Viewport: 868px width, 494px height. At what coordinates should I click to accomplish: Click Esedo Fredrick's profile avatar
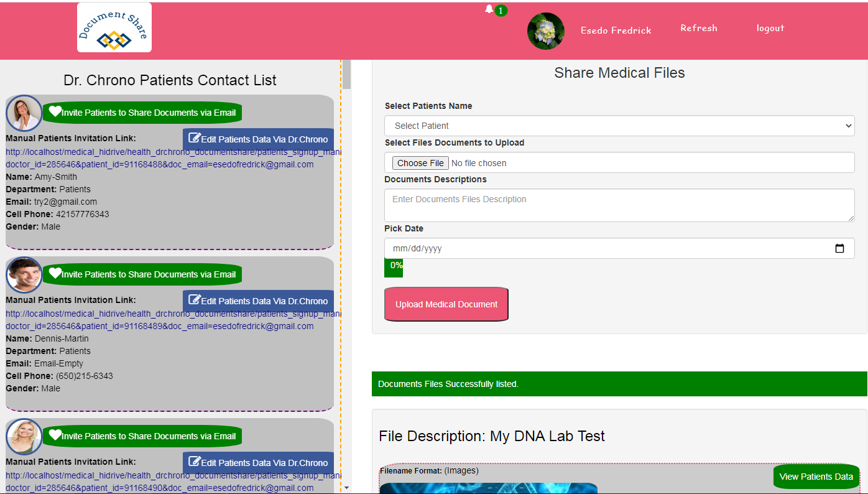(x=546, y=31)
